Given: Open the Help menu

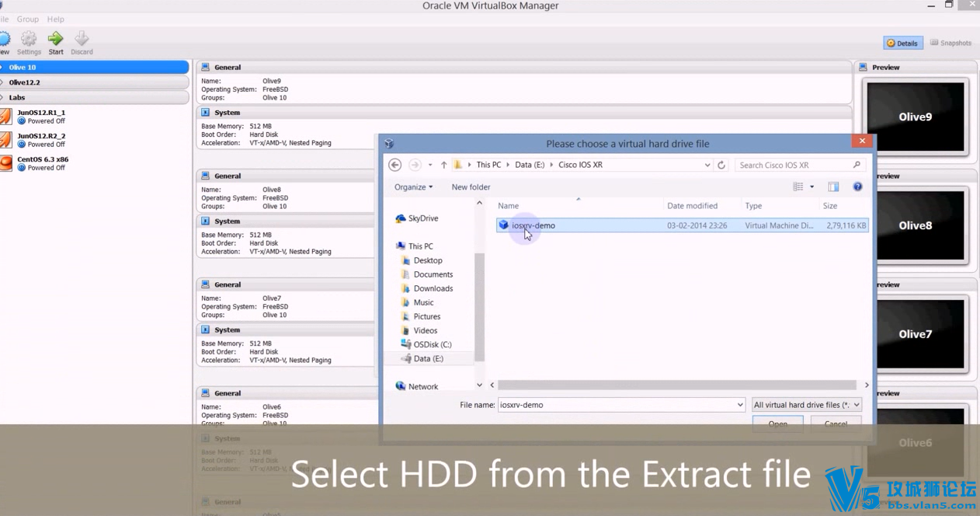Looking at the screenshot, I should point(55,19).
